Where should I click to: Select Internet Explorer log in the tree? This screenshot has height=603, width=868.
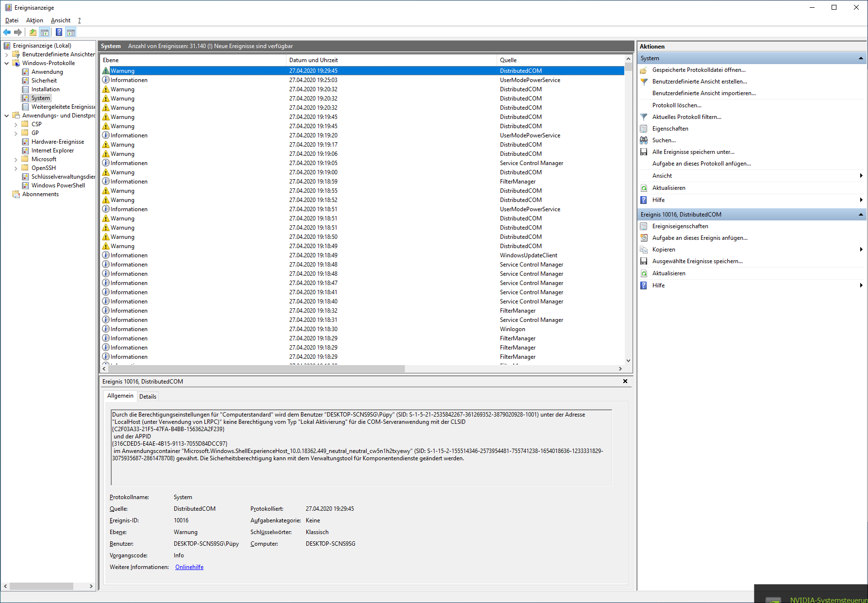point(53,151)
